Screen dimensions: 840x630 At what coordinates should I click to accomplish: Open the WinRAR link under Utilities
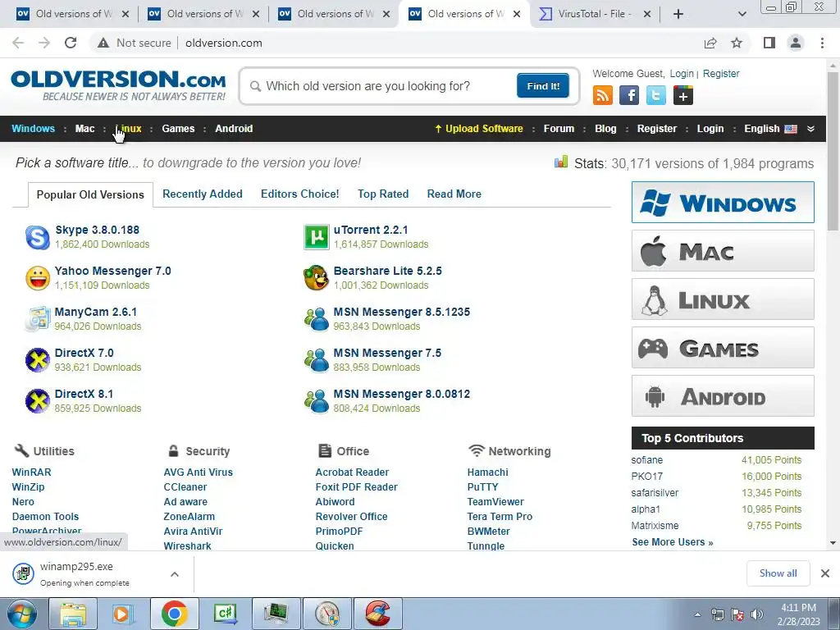[32, 472]
